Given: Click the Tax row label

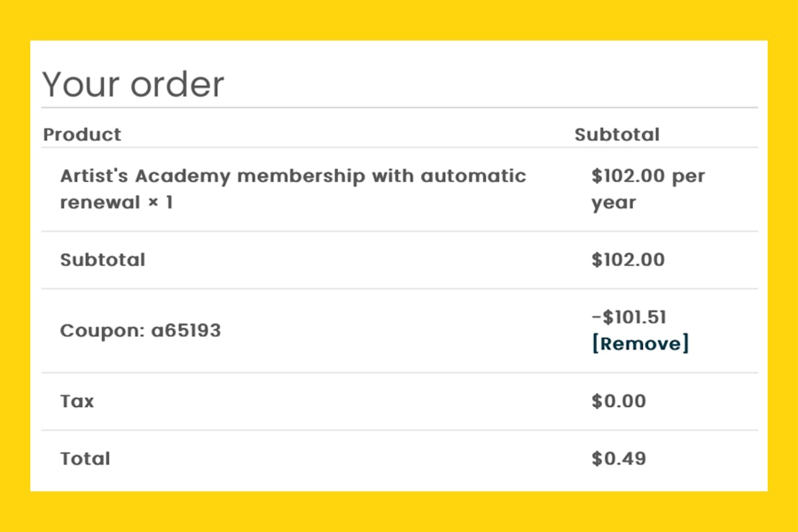Looking at the screenshot, I should pyautogui.click(x=77, y=401).
